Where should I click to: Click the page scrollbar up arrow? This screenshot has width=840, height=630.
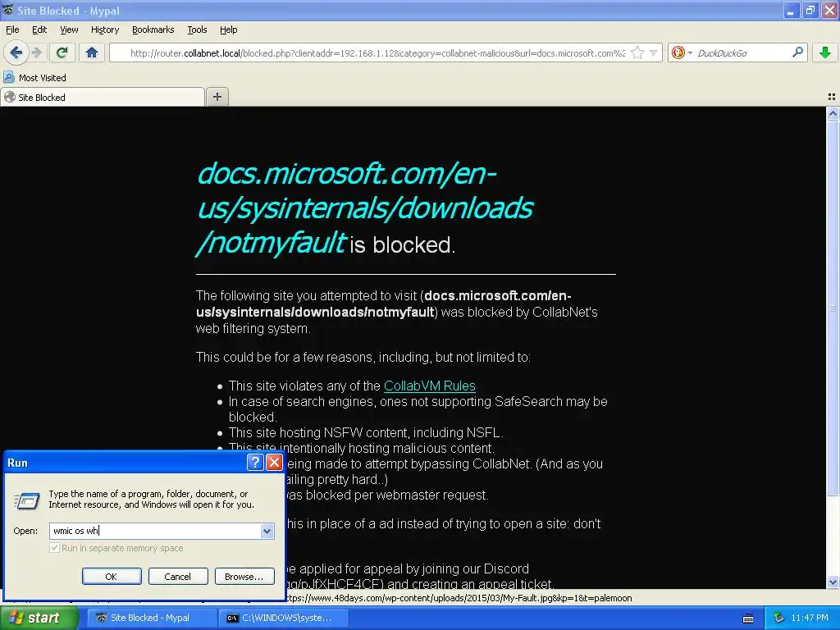[833, 113]
